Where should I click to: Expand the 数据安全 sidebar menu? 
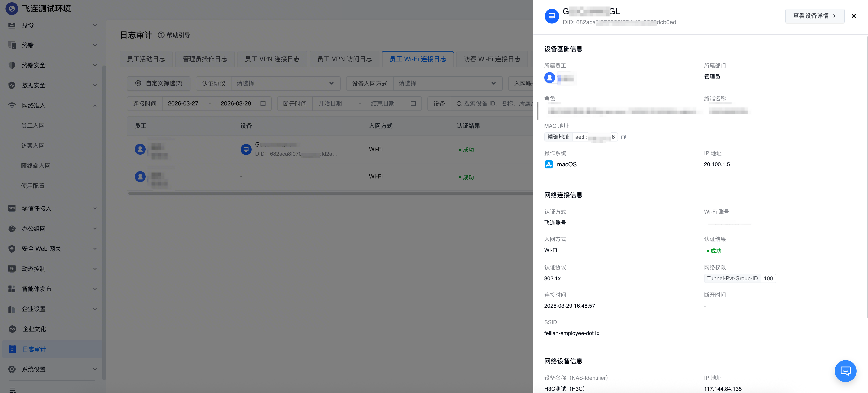(x=52, y=85)
